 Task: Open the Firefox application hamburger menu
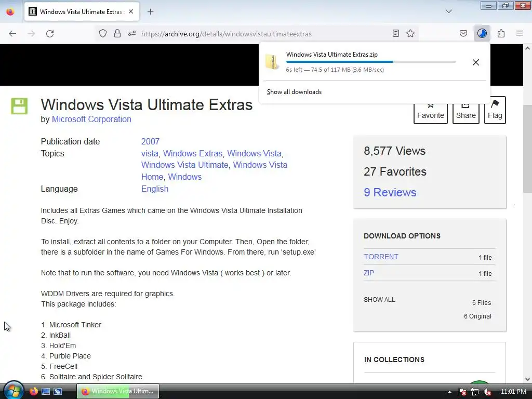pos(520,33)
